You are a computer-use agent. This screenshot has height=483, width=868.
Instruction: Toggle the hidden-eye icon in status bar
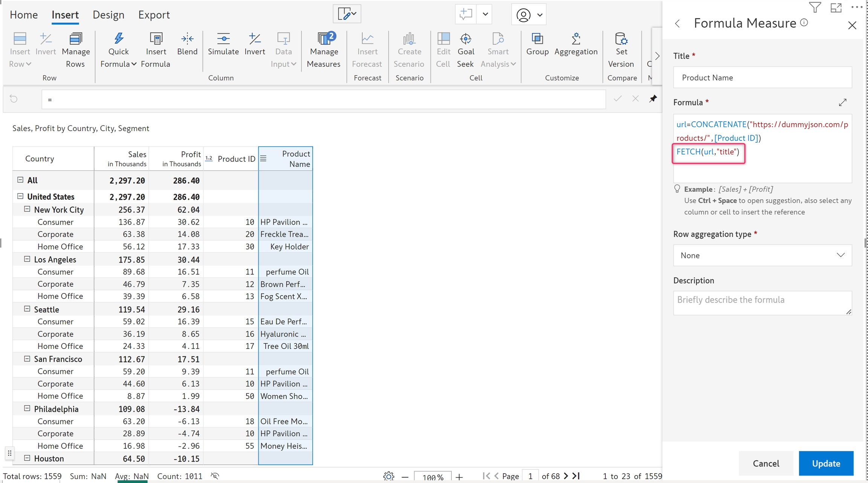(x=215, y=476)
